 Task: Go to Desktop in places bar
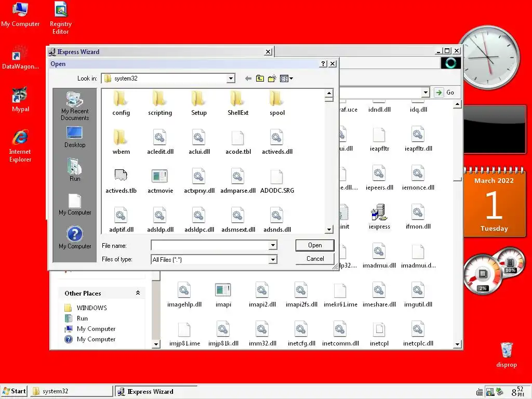click(75, 137)
